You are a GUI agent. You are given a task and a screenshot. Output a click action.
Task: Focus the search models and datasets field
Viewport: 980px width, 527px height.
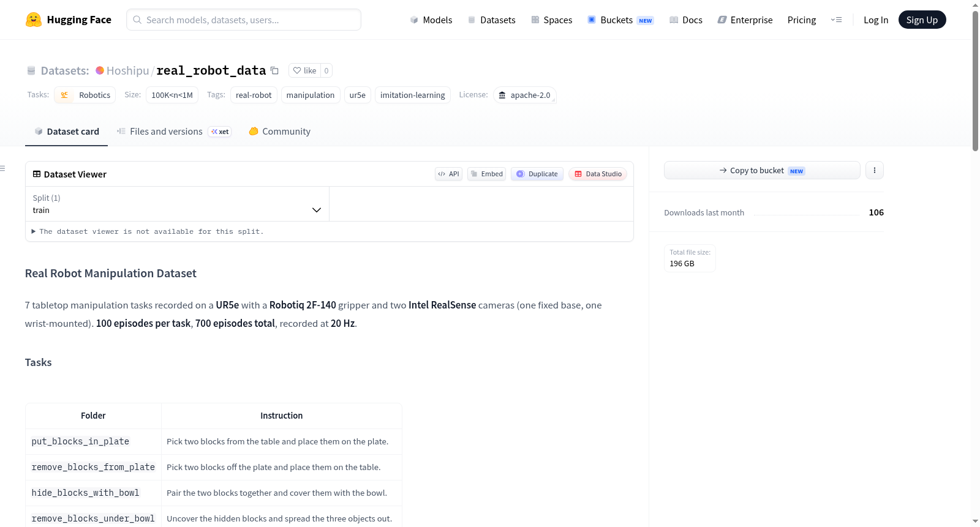pyautogui.click(x=244, y=20)
